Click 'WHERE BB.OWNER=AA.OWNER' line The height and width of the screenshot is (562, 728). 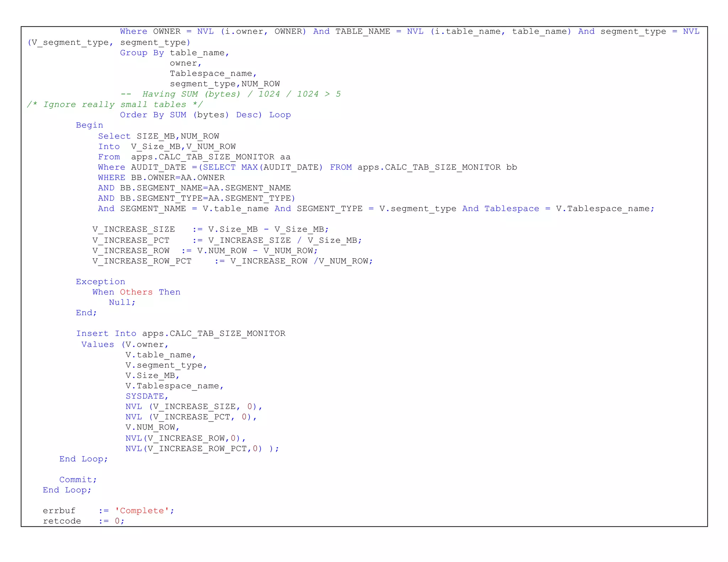161,177
